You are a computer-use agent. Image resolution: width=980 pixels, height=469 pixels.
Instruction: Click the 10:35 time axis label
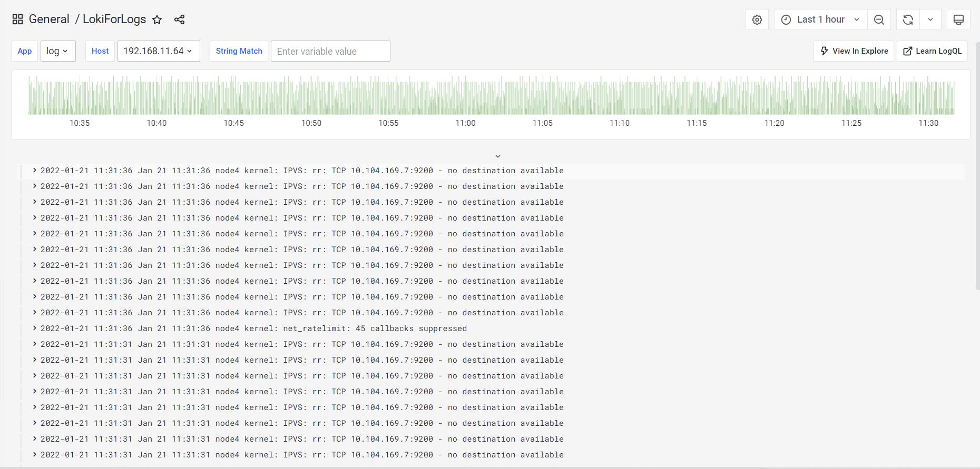click(x=80, y=123)
